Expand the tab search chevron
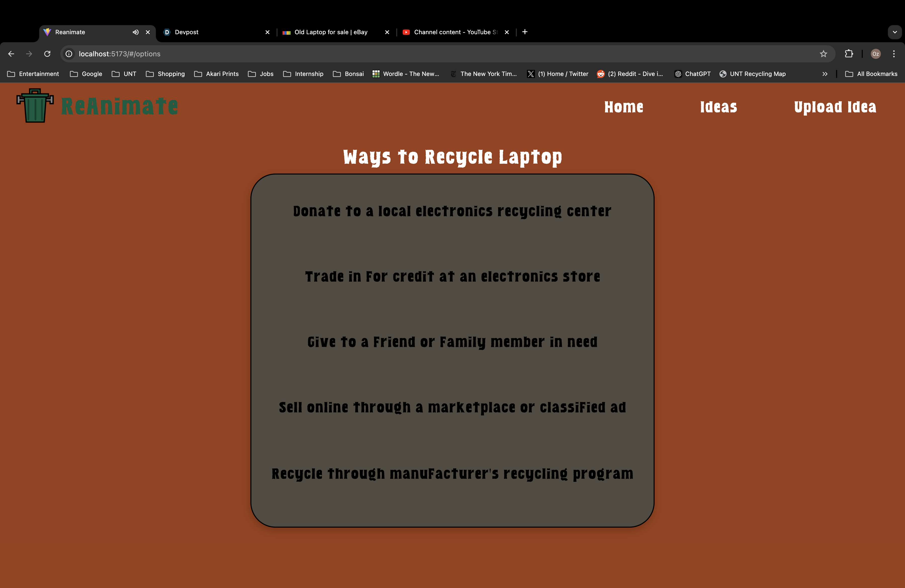 tap(894, 32)
